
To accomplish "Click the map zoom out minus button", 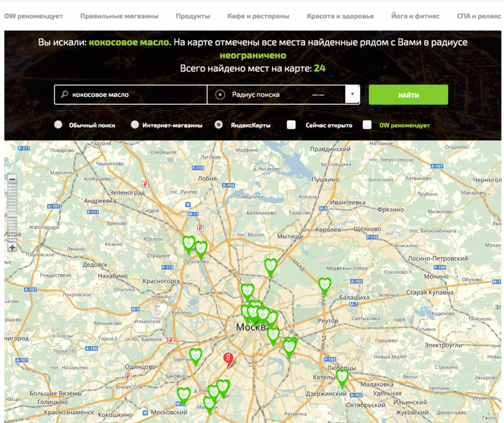I will coord(12,179).
